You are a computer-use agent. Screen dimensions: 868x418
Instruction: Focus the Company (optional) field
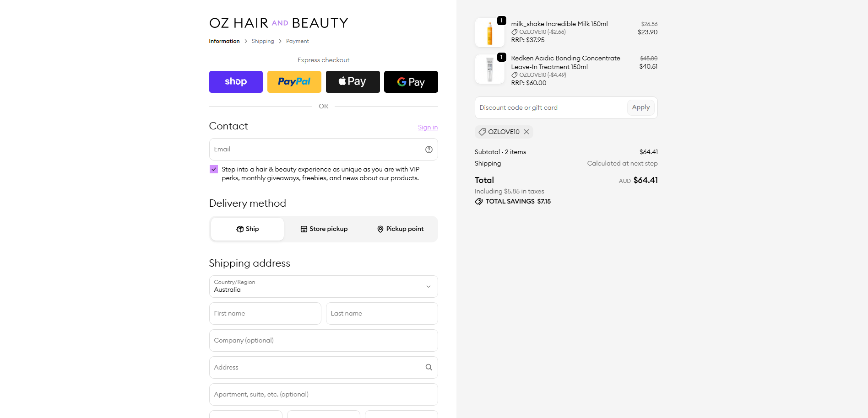pyautogui.click(x=324, y=341)
